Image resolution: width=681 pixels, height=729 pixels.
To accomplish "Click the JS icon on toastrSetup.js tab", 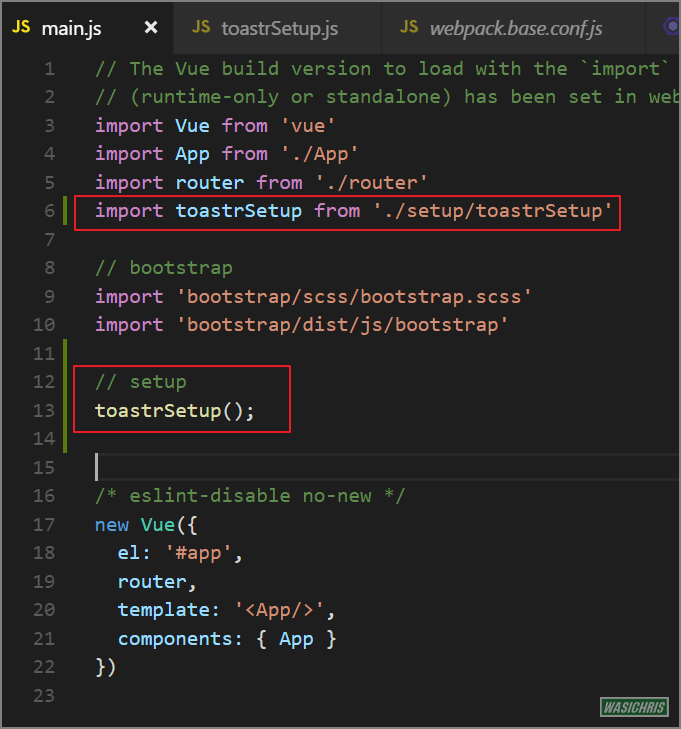I will pos(201,28).
